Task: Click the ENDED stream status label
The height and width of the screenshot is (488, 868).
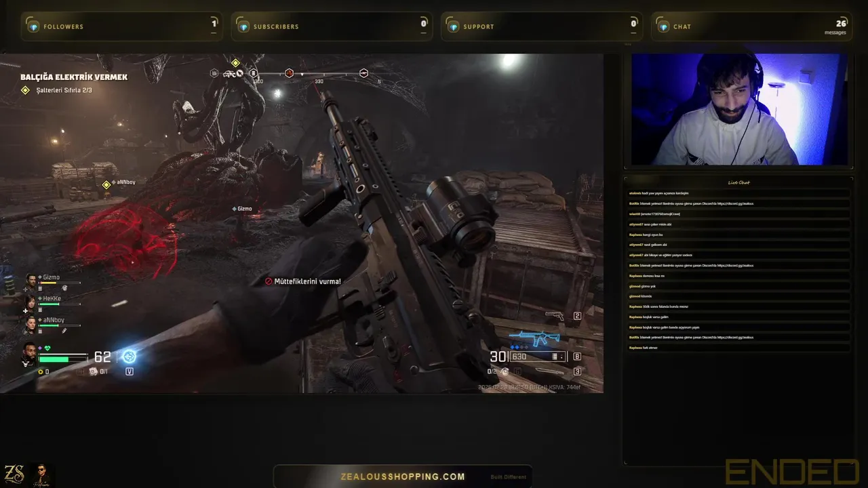Action: [x=792, y=472]
